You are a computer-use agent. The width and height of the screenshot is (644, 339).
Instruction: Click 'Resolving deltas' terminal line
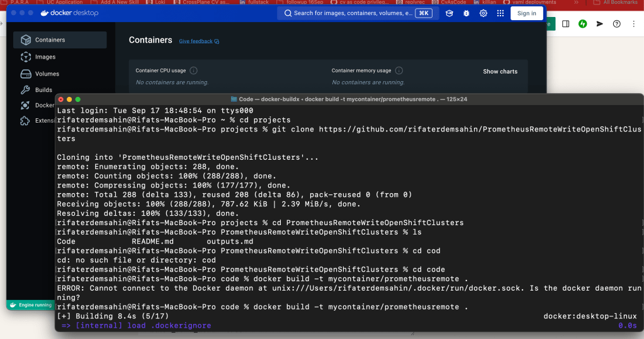(x=147, y=213)
